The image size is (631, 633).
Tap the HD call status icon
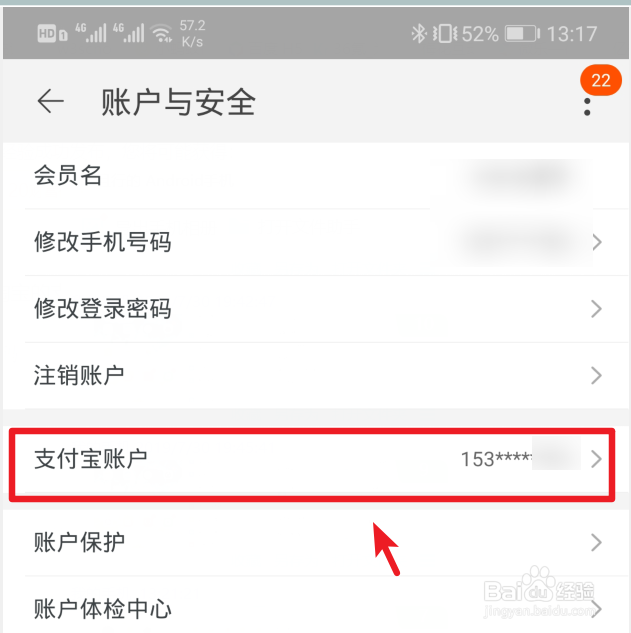tap(52, 34)
